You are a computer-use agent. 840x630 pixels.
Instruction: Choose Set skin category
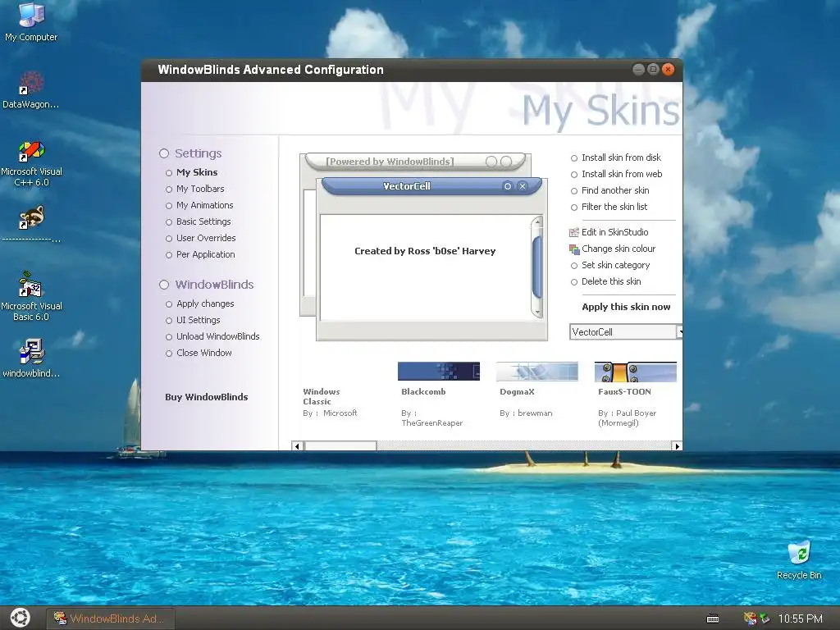pos(615,265)
